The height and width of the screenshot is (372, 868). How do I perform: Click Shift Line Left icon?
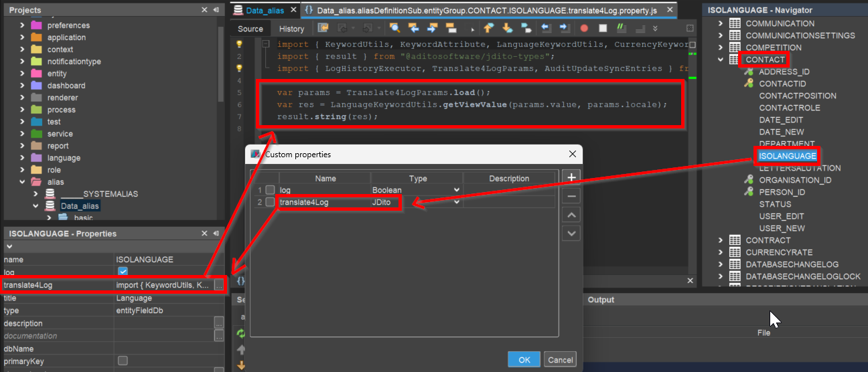pos(547,28)
